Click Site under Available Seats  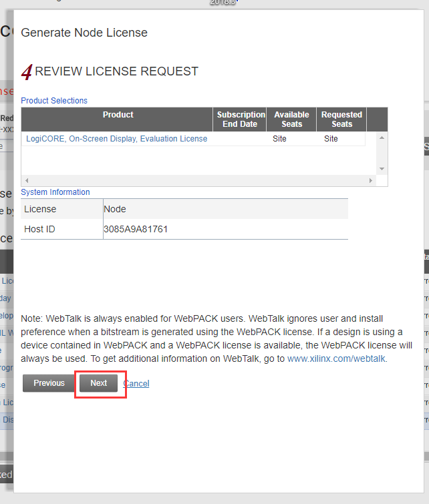[279, 139]
